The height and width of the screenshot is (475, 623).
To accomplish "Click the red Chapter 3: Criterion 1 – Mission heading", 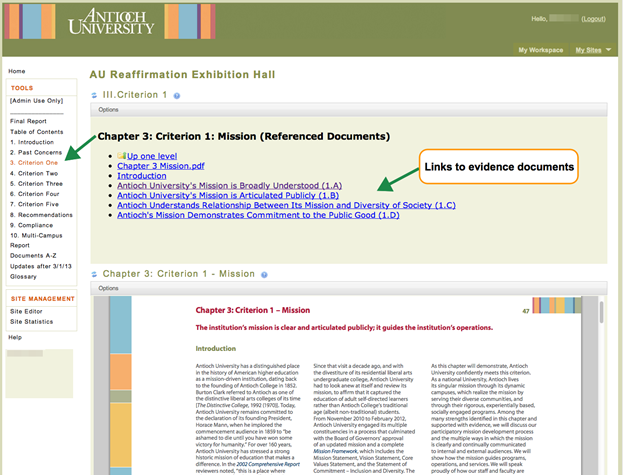I will tap(253, 310).
